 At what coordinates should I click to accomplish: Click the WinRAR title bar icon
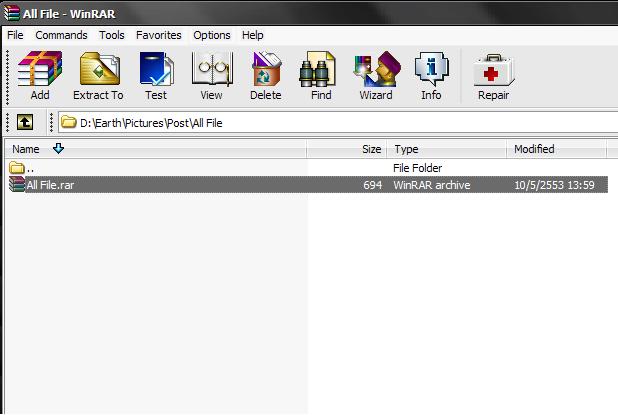click(x=11, y=13)
